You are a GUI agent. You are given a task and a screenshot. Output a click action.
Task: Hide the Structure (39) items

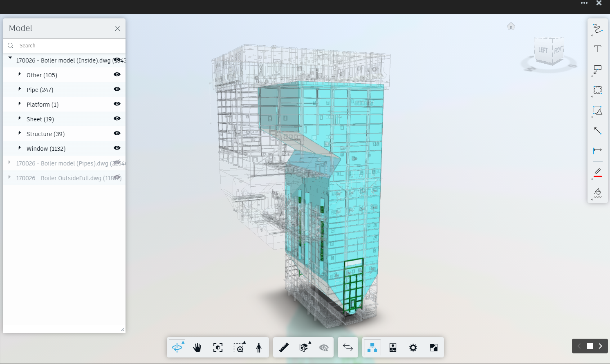tap(117, 133)
